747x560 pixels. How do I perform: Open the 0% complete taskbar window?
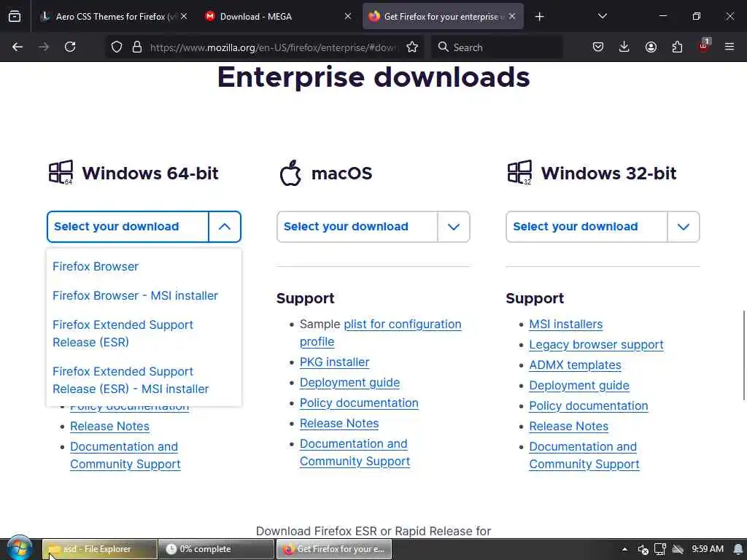click(216, 549)
